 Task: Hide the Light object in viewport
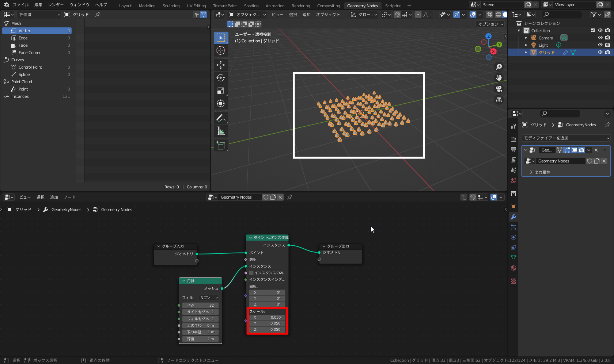[600, 45]
